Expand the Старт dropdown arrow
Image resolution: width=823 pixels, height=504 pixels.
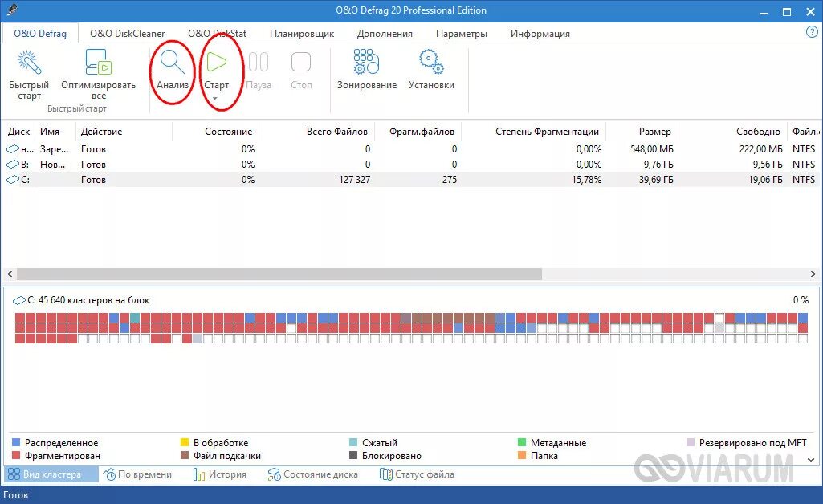click(215, 98)
